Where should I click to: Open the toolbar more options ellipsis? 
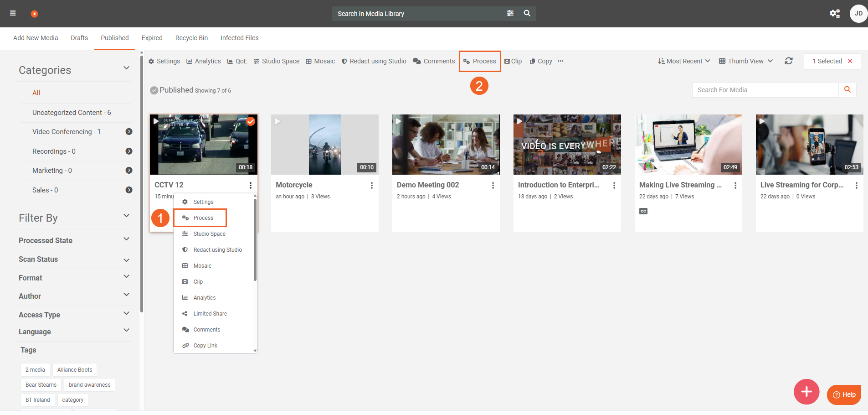(x=560, y=61)
